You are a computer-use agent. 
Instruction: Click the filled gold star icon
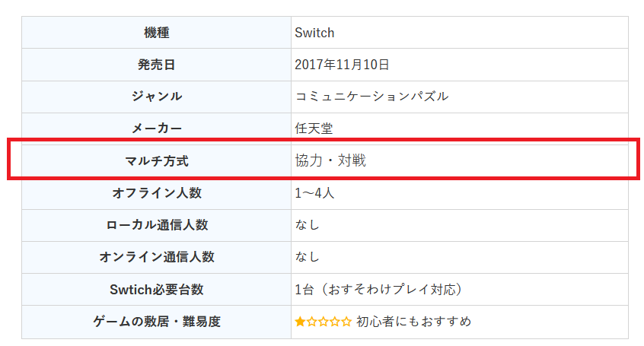(x=300, y=322)
